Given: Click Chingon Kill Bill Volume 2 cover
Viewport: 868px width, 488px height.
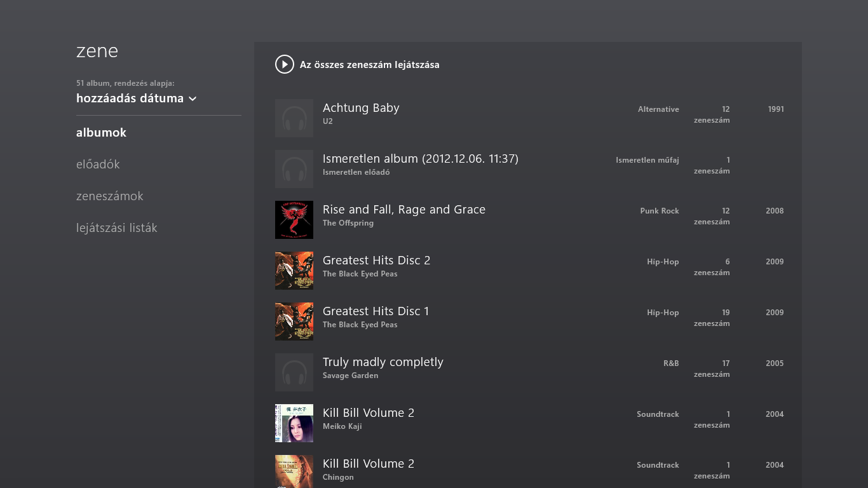Looking at the screenshot, I should click(x=294, y=471).
